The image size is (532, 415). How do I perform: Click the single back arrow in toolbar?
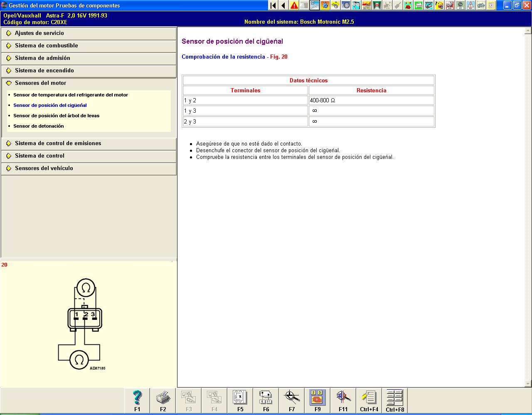[283, 5]
